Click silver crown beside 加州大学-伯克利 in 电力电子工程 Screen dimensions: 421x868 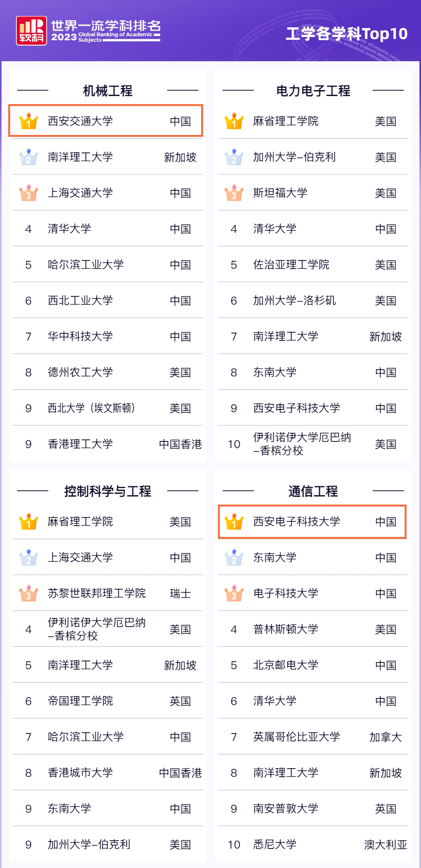pos(234,157)
